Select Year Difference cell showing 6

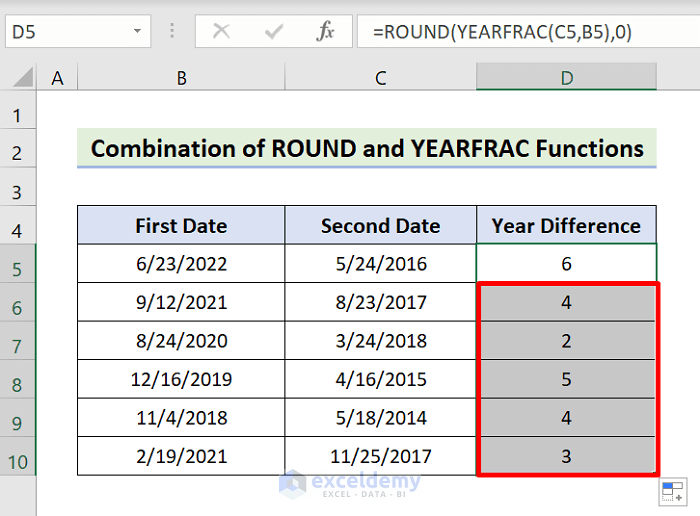567,263
